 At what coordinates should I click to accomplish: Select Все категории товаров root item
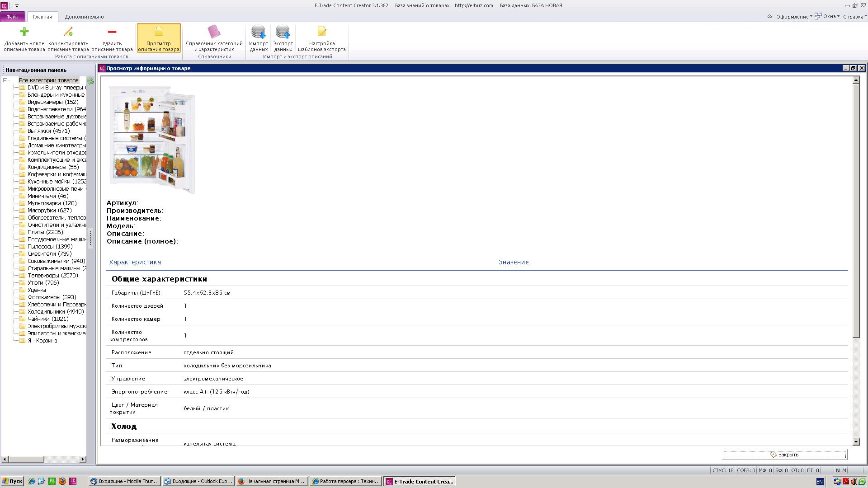tap(48, 80)
